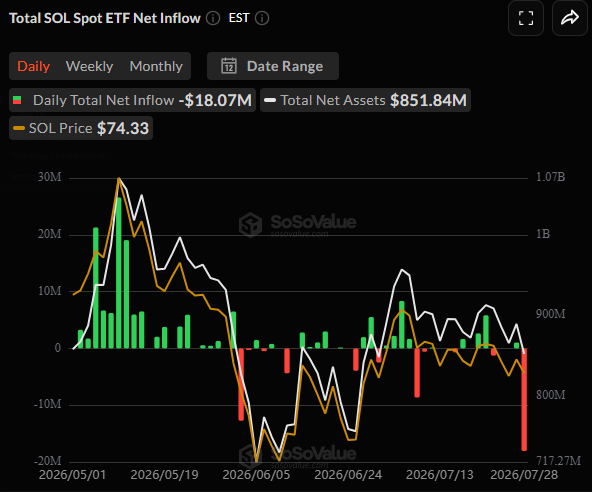Click the 30M left axis label
Screen dimensions: 592x492
49,177
